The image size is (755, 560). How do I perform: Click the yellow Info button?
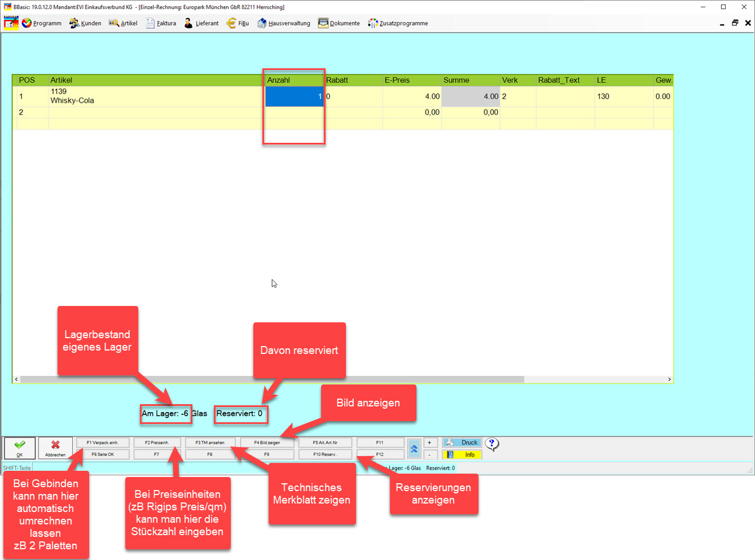coord(462,454)
